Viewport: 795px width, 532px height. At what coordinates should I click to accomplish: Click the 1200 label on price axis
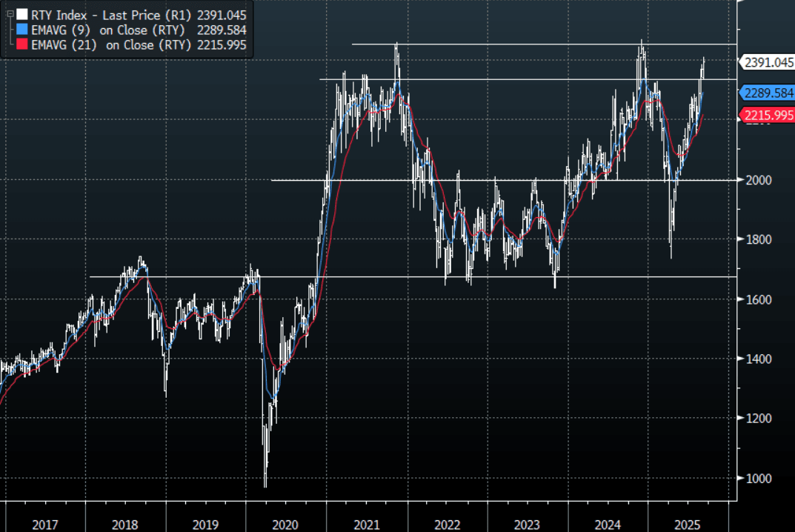[x=760, y=419]
